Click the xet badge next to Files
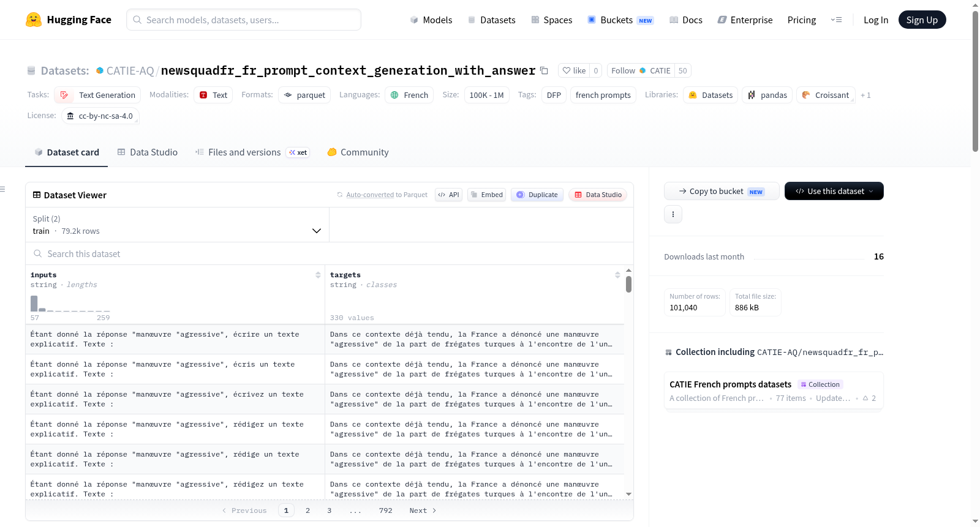 tap(298, 152)
